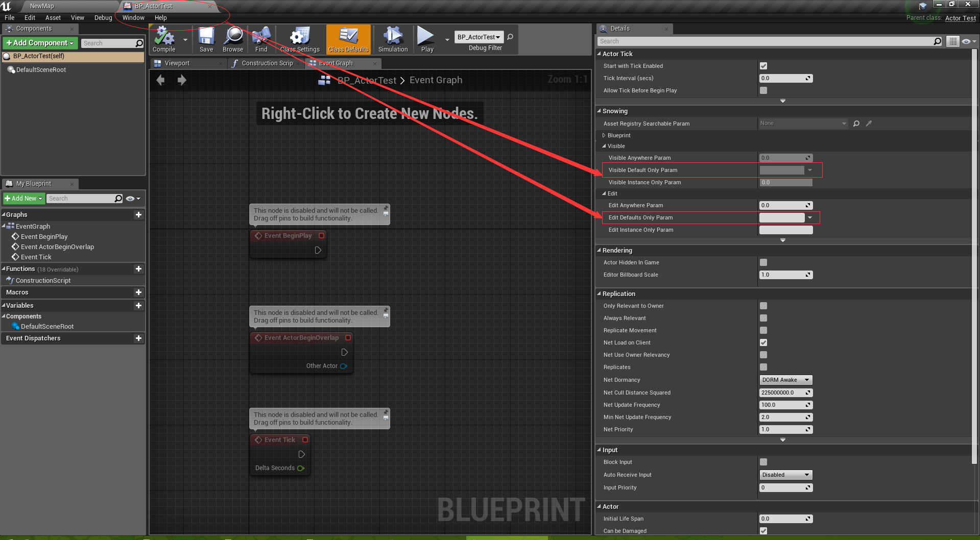
Task: Save the blueprint
Action: pyautogui.click(x=206, y=39)
